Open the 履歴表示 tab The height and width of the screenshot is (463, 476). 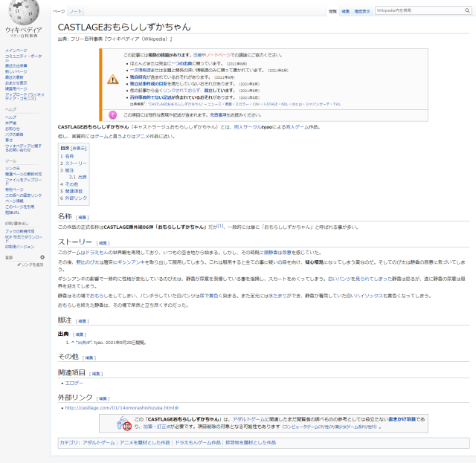pos(362,12)
